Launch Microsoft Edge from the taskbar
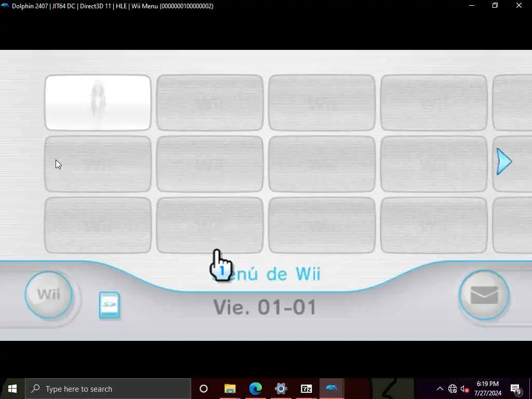The width and height of the screenshot is (532, 399). click(256, 389)
